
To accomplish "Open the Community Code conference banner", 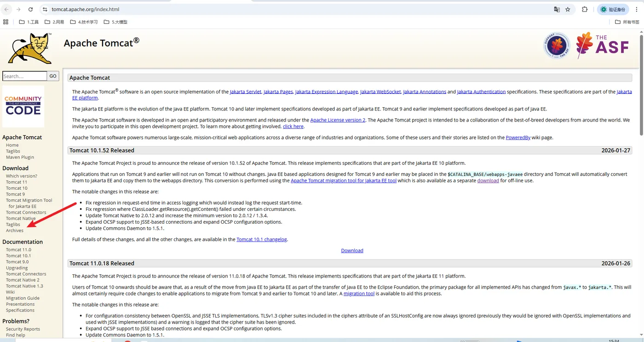I will (x=23, y=106).
